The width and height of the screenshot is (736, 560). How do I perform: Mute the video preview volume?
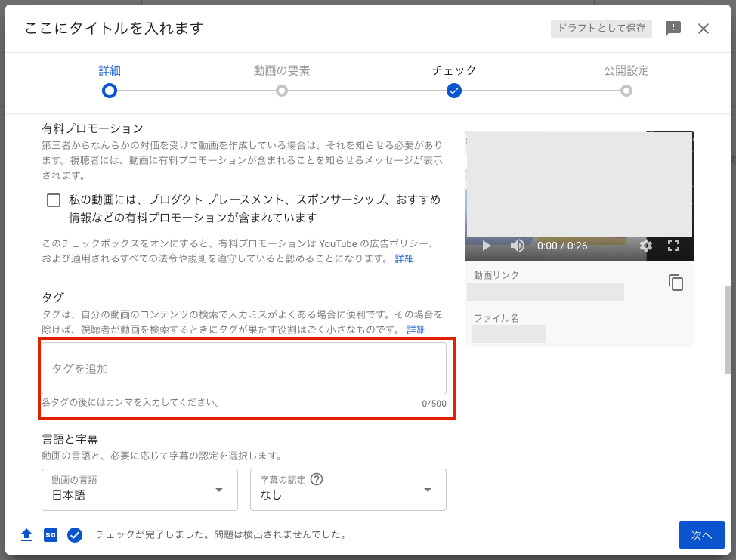pos(518,246)
